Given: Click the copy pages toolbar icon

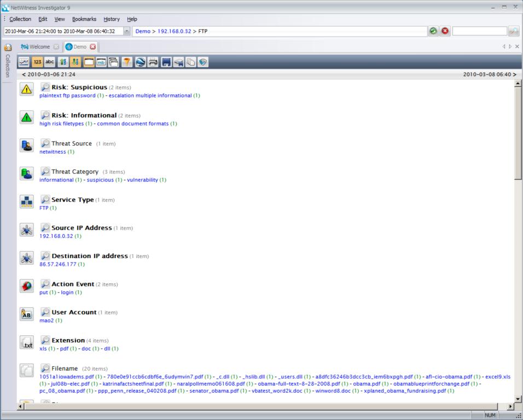Looking at the screenshot, I should coord(191,62).
